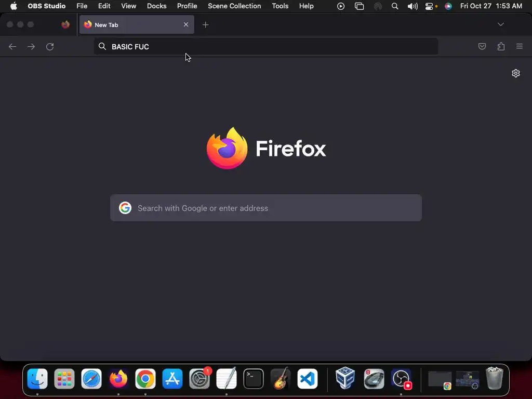Open the OBS Studio menu

[x=46, y=6]
